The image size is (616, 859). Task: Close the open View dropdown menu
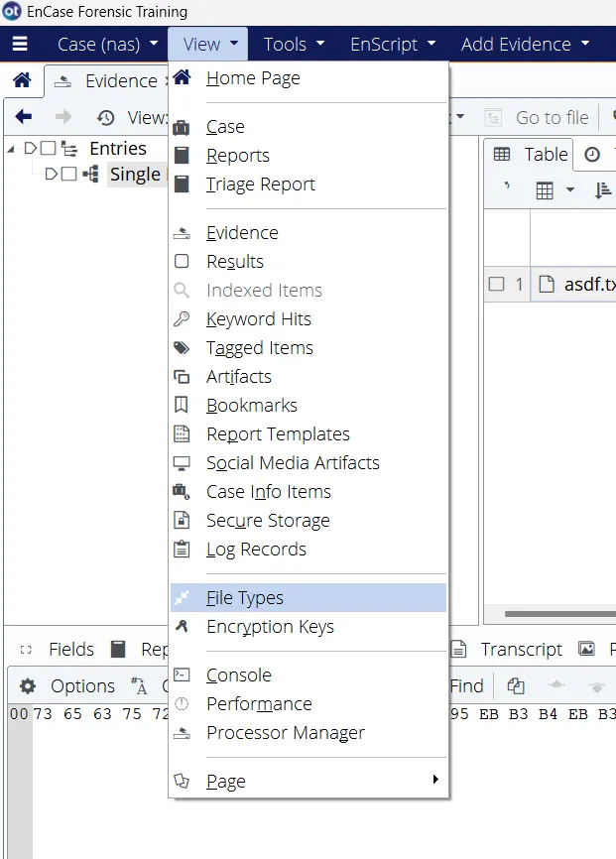207,44
